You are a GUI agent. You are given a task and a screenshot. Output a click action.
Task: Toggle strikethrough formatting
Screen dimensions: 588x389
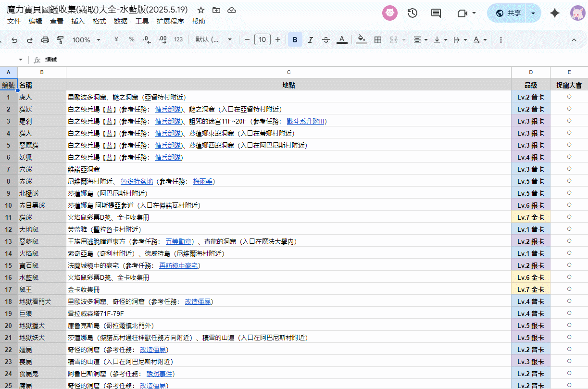tap(326, 40)
